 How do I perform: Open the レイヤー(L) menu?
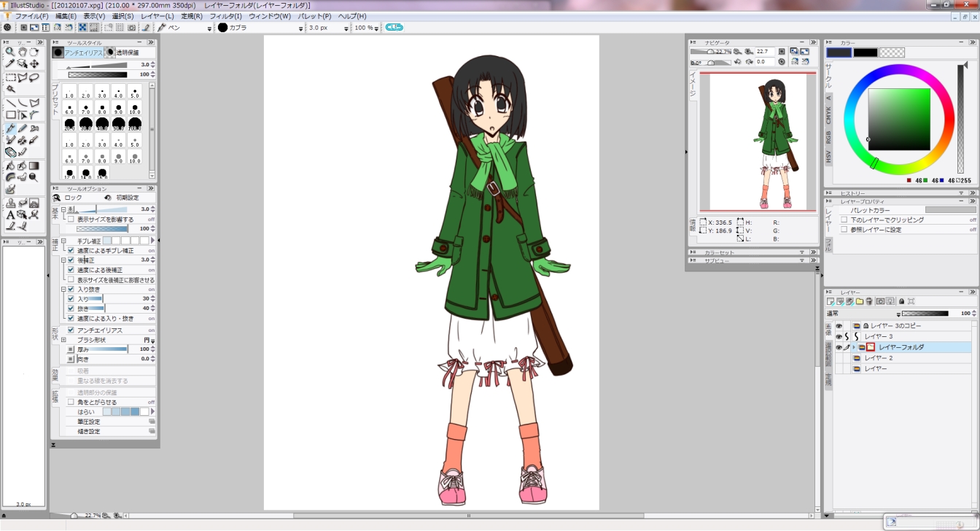157,16
